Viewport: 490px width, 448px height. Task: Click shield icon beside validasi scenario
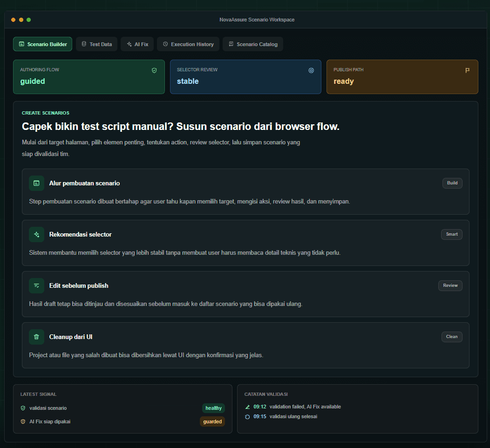click(23, 408)
